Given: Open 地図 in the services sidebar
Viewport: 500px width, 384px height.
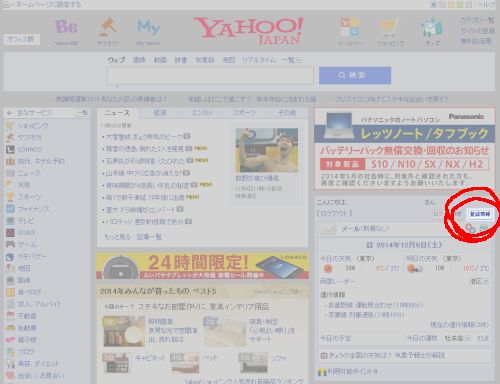Looking at the screenshot, I should [x=24, y=268].
